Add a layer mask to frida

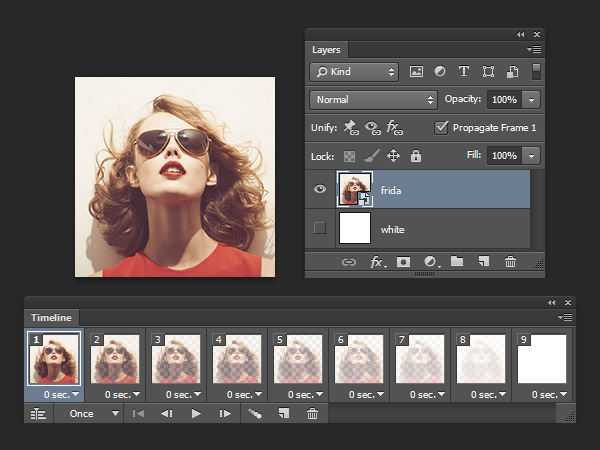(405, 262)
